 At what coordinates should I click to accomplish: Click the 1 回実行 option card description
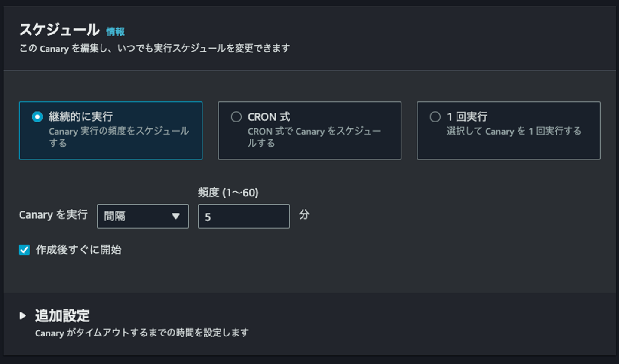coord(514,131)
